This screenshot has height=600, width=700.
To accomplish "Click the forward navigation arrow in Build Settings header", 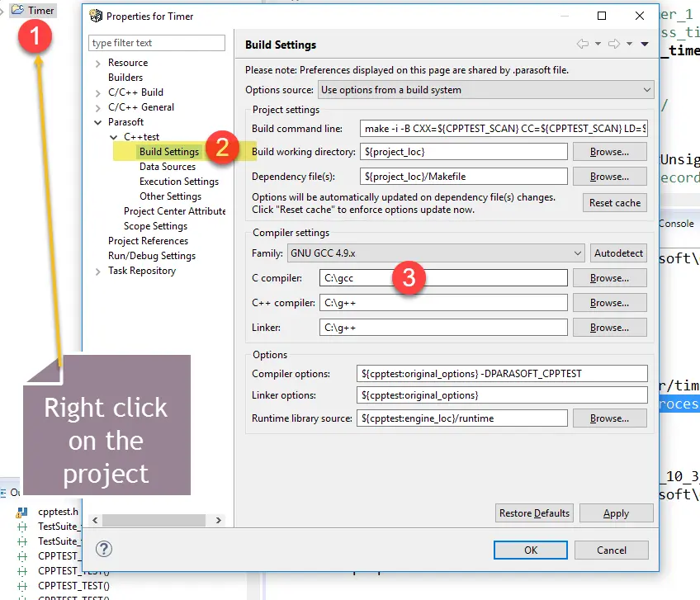I will click(x=614, y=44).
